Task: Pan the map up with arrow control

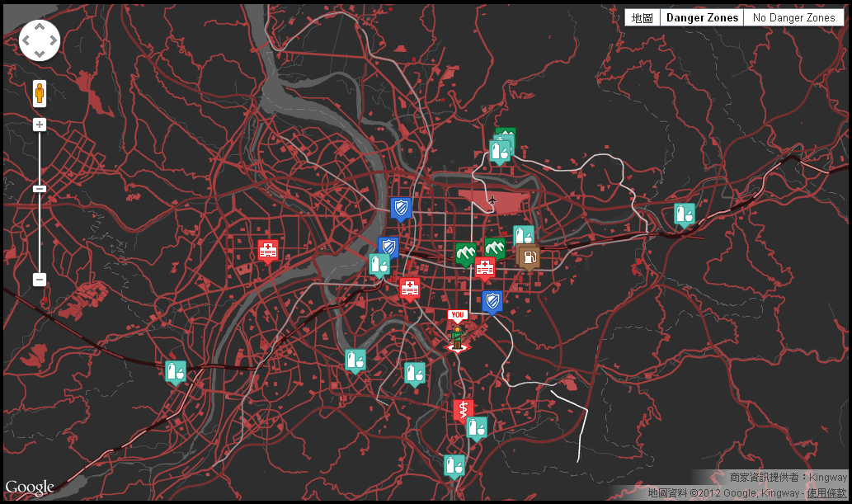Action: pos(40,27)
